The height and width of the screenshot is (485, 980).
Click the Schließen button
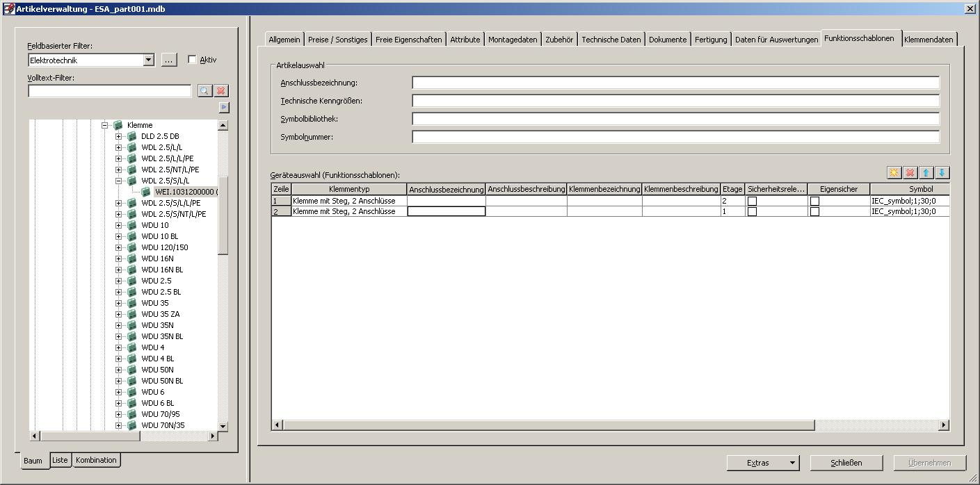[846, 463]
